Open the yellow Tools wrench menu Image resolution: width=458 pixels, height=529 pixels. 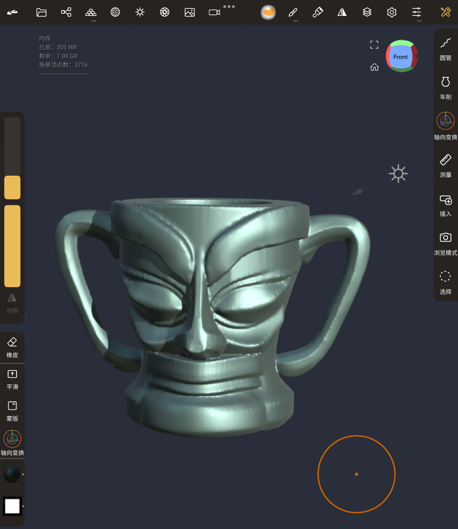446,12
